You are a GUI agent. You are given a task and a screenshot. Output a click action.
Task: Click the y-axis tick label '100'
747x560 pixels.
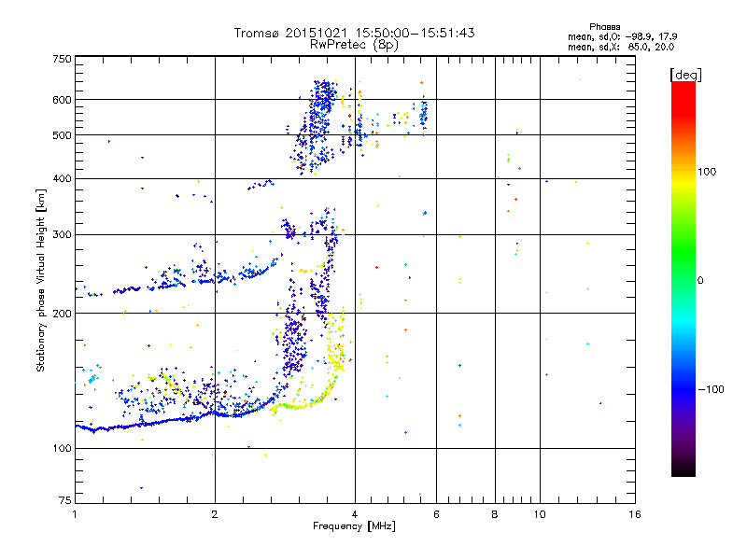click(x=62, y=449)
